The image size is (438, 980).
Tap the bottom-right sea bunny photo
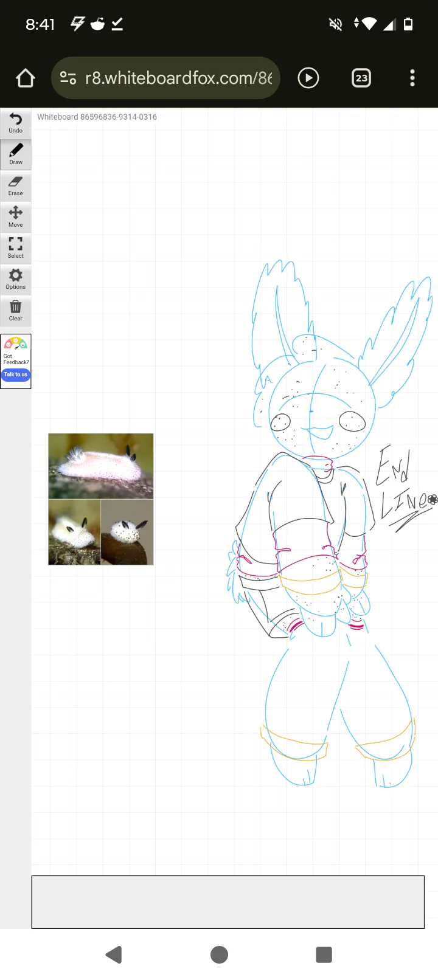coord(127,533)
